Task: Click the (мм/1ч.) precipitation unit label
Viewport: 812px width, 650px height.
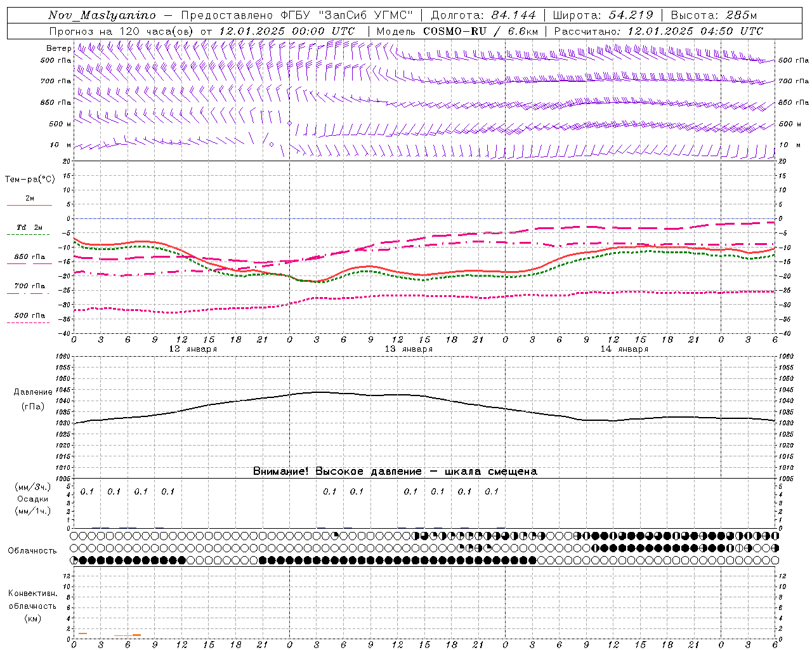Action: click(x=32, y=511)
